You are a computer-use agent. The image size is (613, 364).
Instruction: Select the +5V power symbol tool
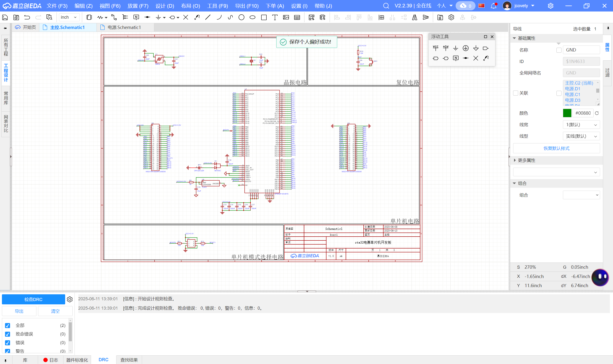(x=446, y=48)
